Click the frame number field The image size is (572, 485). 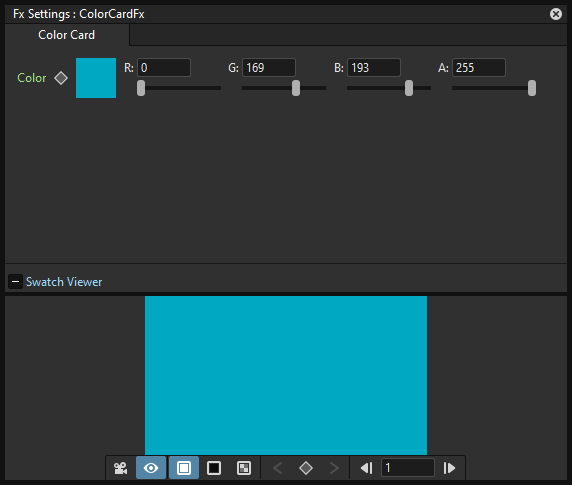pyautogui.click(x=408, y=468)
